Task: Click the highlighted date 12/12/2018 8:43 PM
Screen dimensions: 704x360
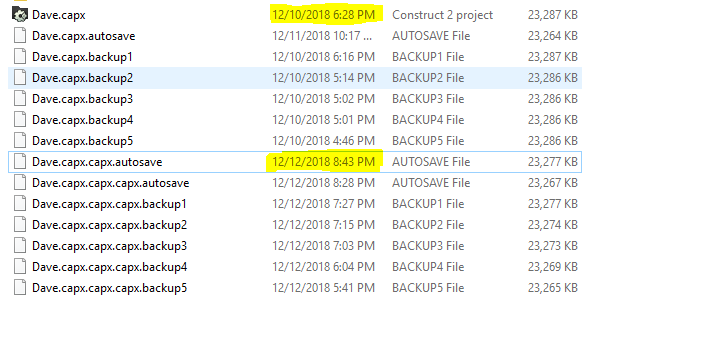Action: [323, 162]
